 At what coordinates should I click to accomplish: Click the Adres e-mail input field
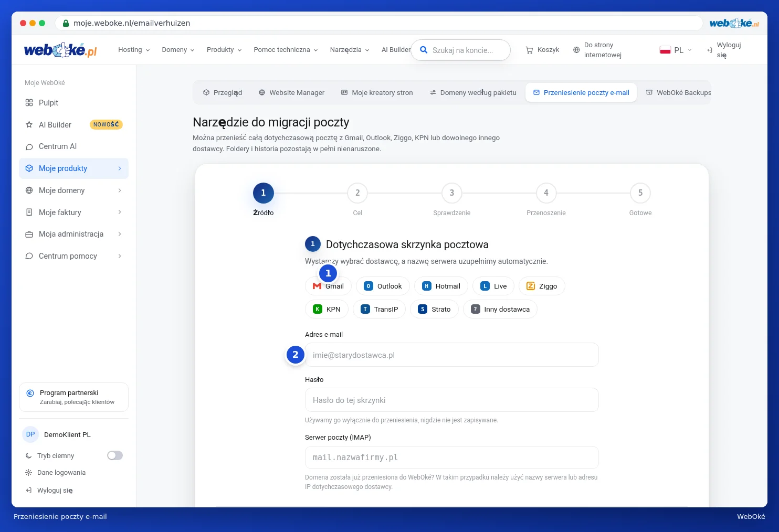pyautogui.click(x=452, y=355)
